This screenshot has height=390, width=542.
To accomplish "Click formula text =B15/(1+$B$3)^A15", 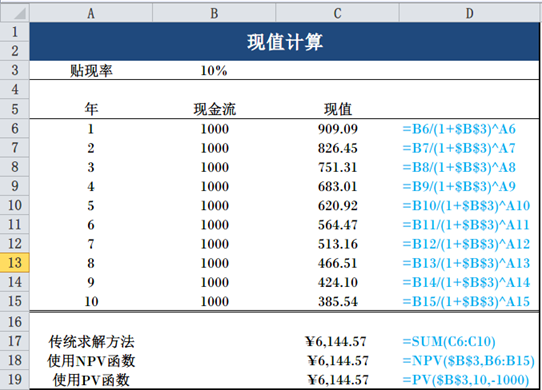I will click(466, 301).
